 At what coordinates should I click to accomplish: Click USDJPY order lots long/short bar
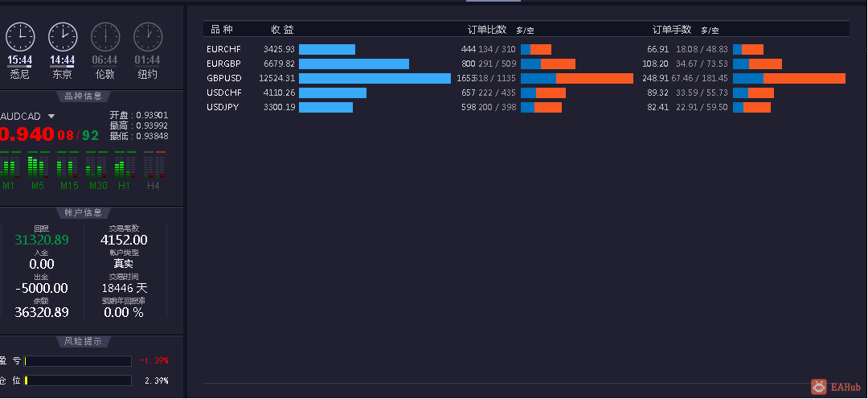tap(751, 107)
